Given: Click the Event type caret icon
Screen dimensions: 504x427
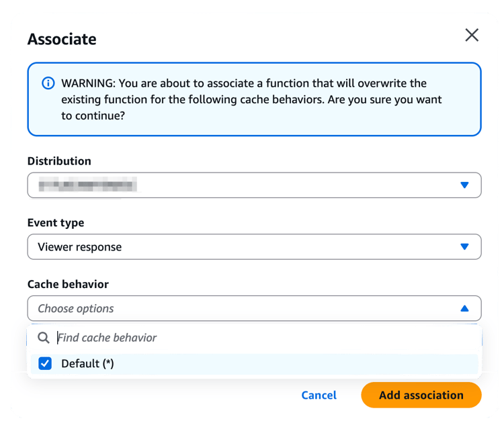Looking at the screenshot, I should [464, 246].
